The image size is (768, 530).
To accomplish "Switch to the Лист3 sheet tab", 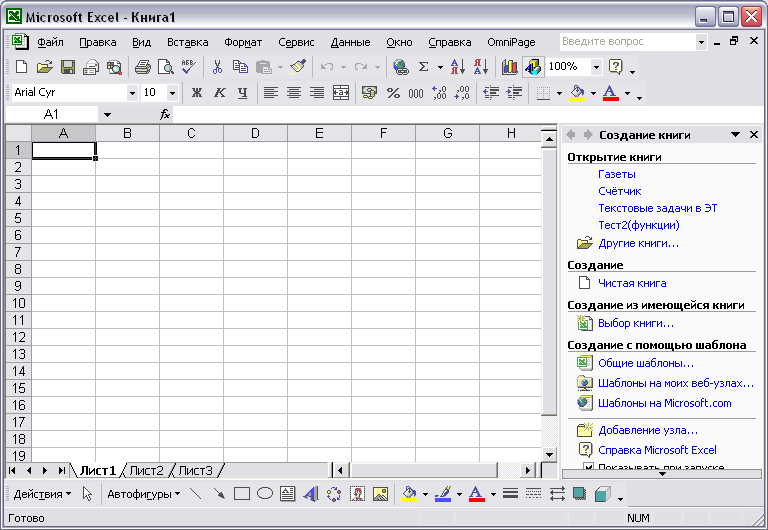I will 195,471.
